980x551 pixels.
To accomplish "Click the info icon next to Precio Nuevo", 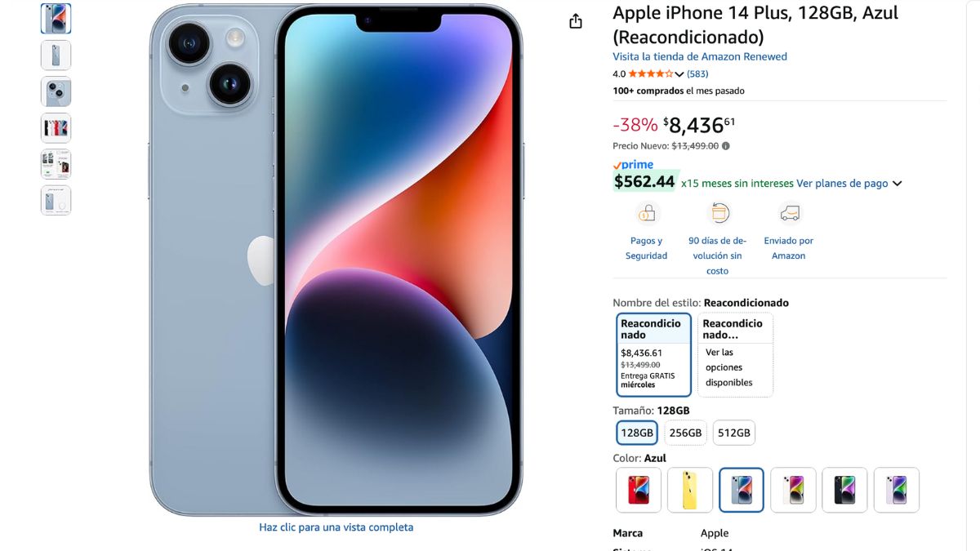I will (x=726, y=146).
